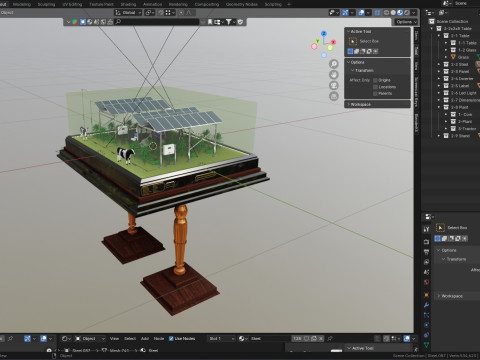This screenshot has width=480, height=360.
Task: Click the shield icon in asset bar
Action: pyautogui.click(x=240, y=22)
